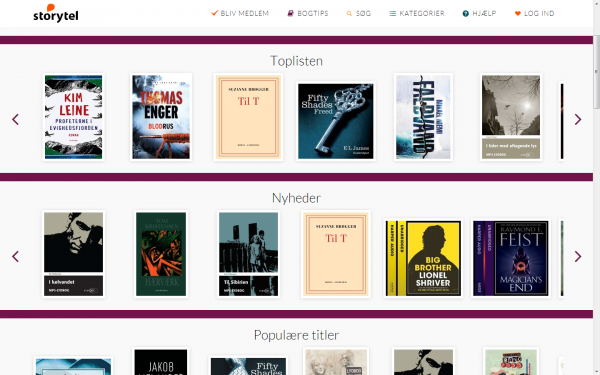Click the heart icon beside Log Ind
600x375 pixels.
click(x=518, y=13)
